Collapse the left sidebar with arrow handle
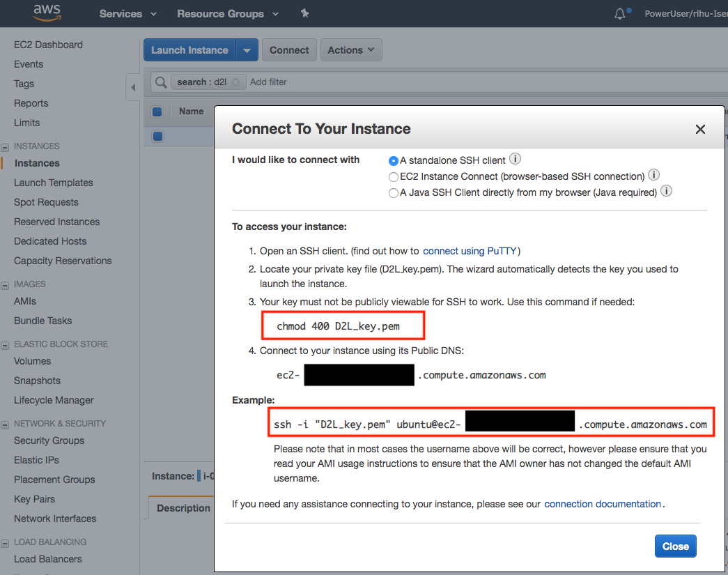The height and width of the screenshot is (575, 728). (132, 89)
